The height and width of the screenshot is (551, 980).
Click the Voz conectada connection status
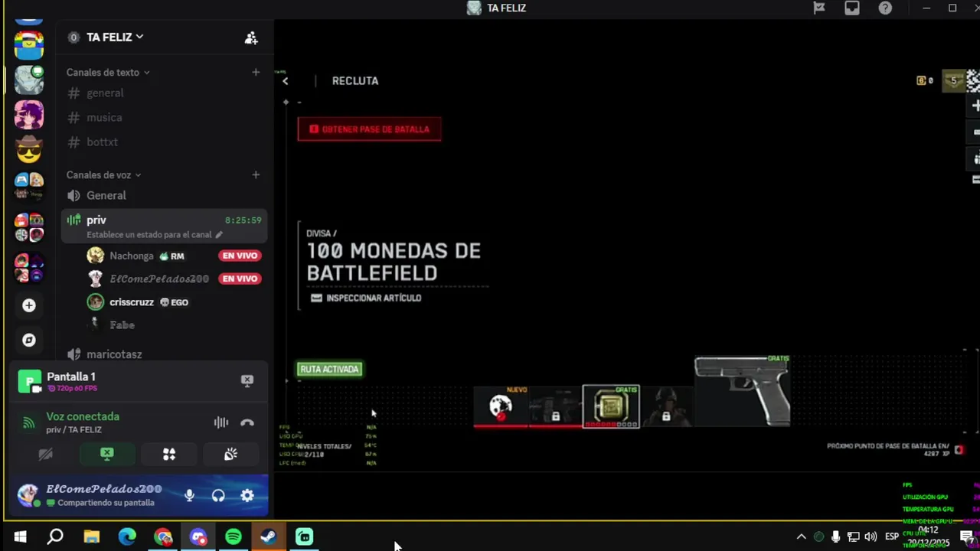[83, 416]
